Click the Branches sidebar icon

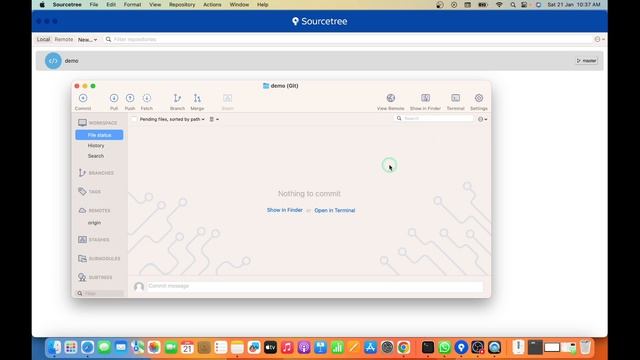(x=82, y=173)
